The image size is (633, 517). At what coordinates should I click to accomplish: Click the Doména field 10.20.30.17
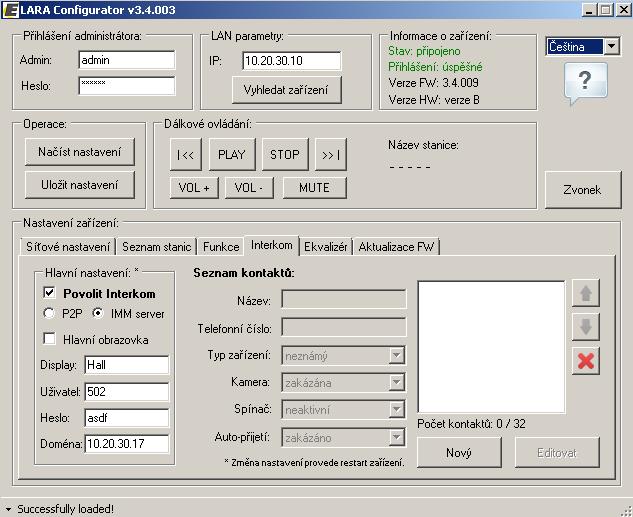pos(127,444)
